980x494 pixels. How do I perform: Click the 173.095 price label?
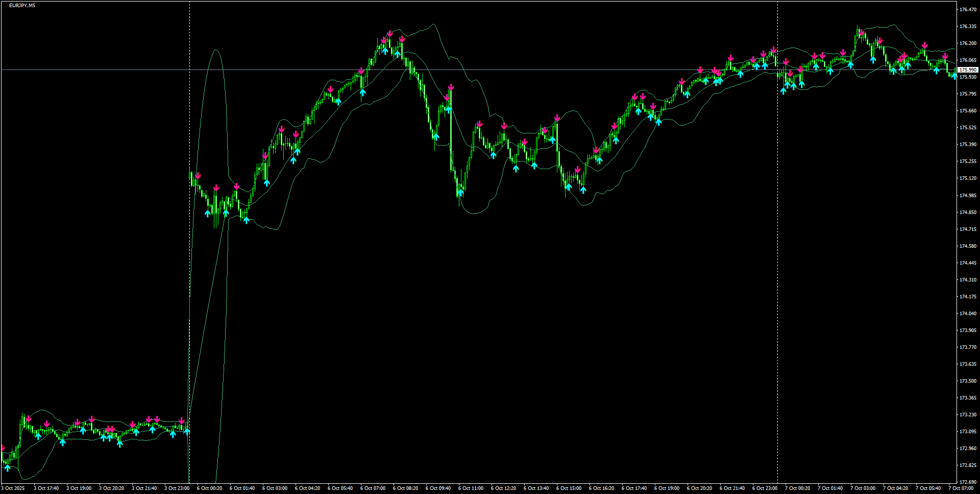point(968,432)
